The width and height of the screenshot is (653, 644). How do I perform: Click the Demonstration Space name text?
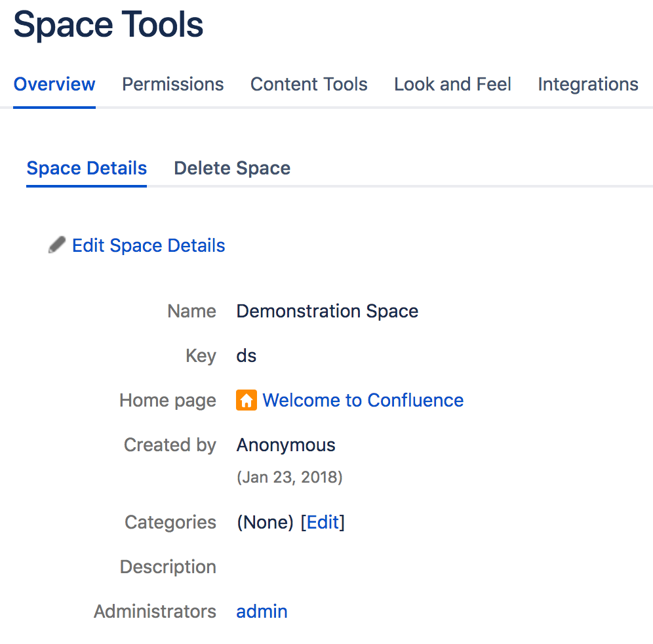pyautogui.click(x=327, y=311)
